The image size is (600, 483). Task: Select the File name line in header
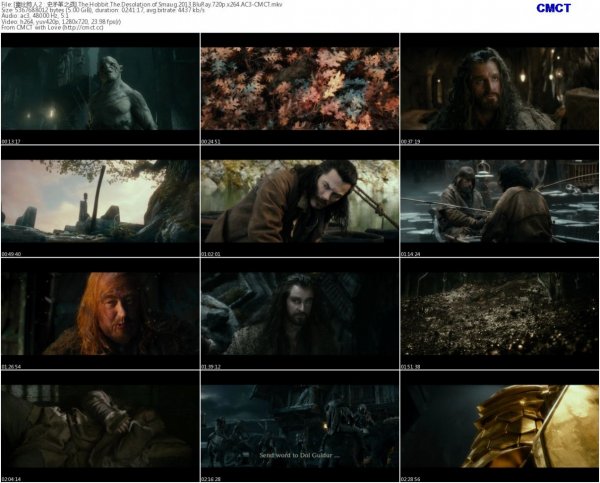tap(142, 4)
